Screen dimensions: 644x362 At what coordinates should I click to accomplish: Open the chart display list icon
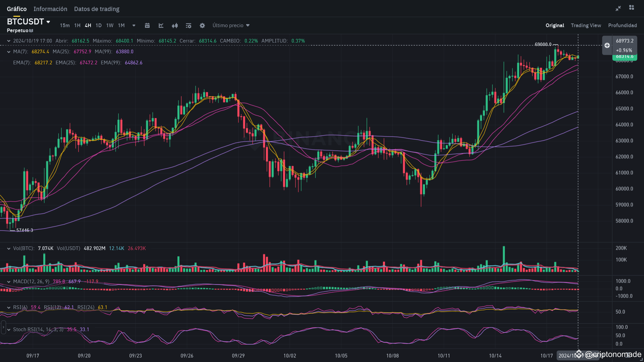coord(189,25)
